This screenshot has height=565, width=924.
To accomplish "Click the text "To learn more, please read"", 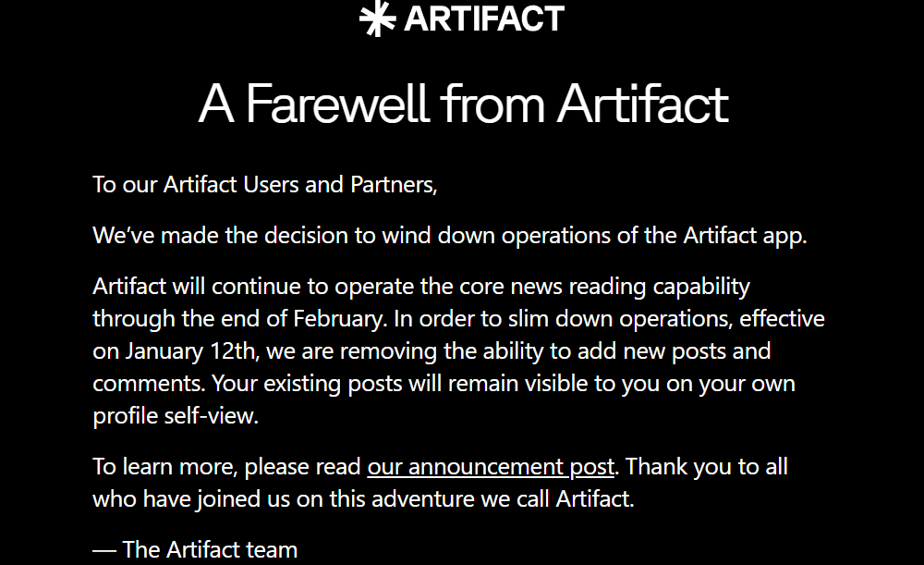I will click(x=226, y=467).
